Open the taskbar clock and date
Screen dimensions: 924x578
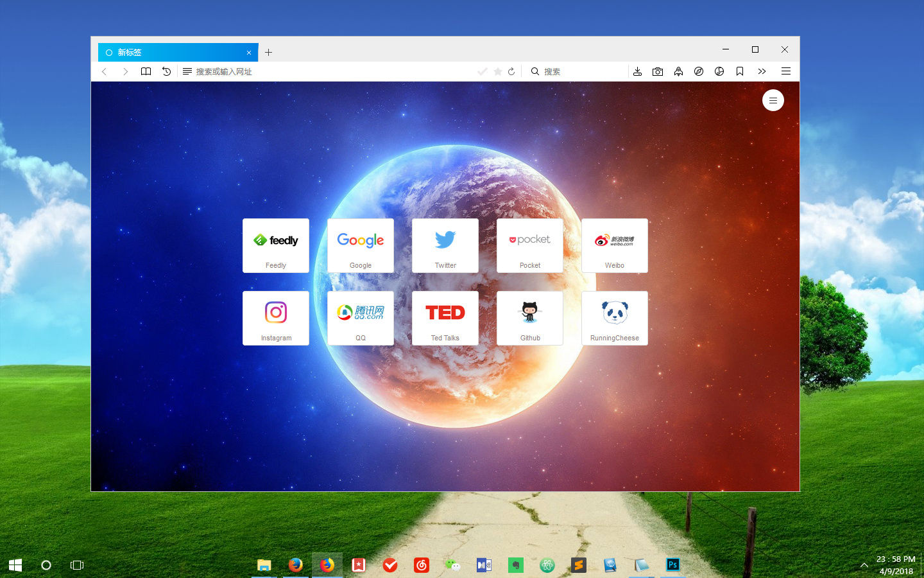tap(896, 565)
